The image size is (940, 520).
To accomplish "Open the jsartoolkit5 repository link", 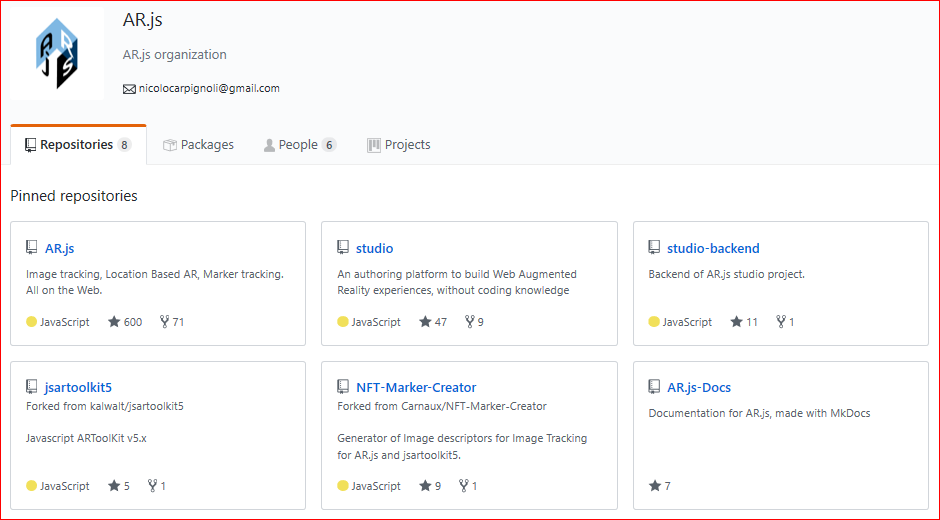I will point(79,387).
